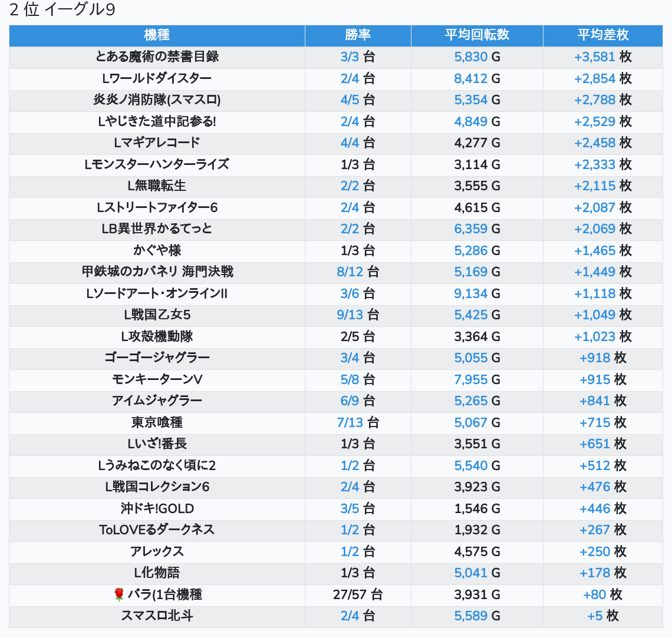This screenshot has height=638, width=672.
Task: Click the 5,589 G spin count
Action: [x=477, y=617]
